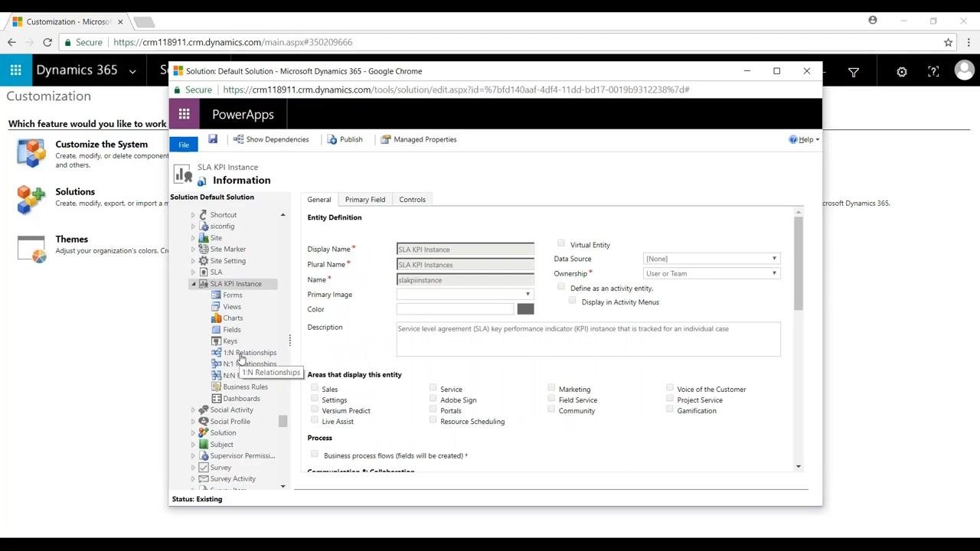Select the Site Setting entity in tree
The image size is (980, 551).
click(227, 261)
